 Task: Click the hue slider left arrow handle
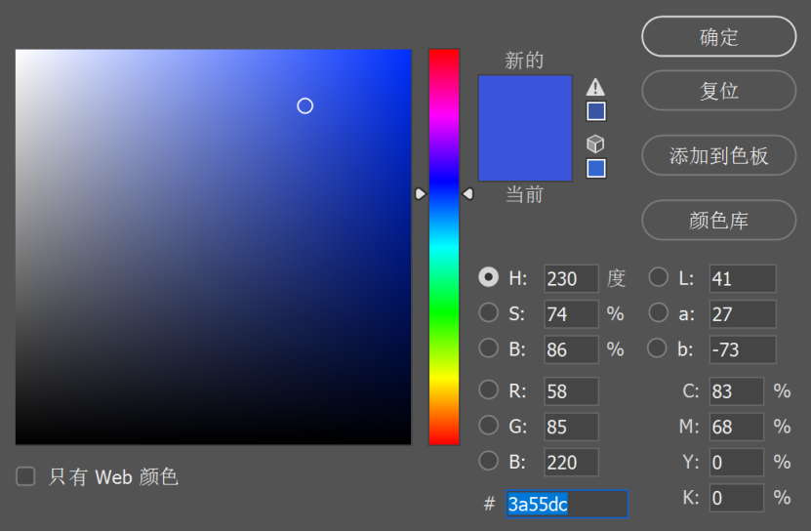(x=420, y=193)
